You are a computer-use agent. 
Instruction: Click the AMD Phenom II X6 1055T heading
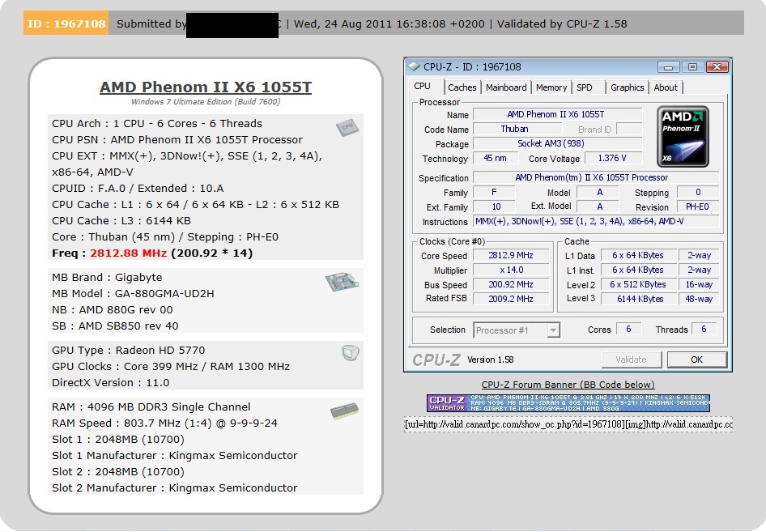pos(206,87)
